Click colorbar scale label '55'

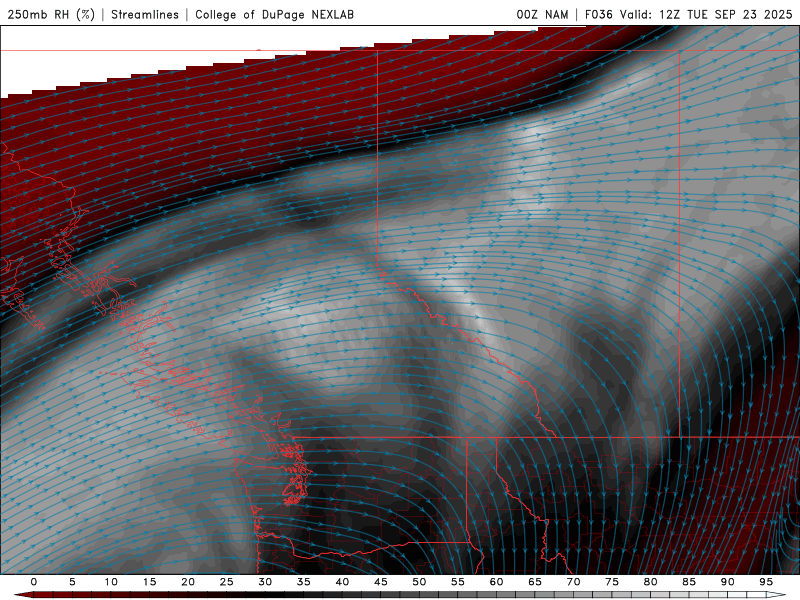[x=458, y=582]
